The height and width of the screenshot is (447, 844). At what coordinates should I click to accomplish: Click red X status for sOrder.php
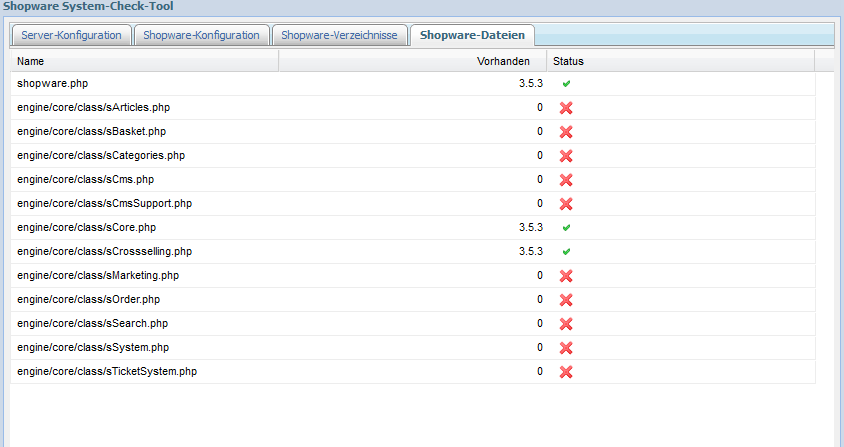click(566, 300)
